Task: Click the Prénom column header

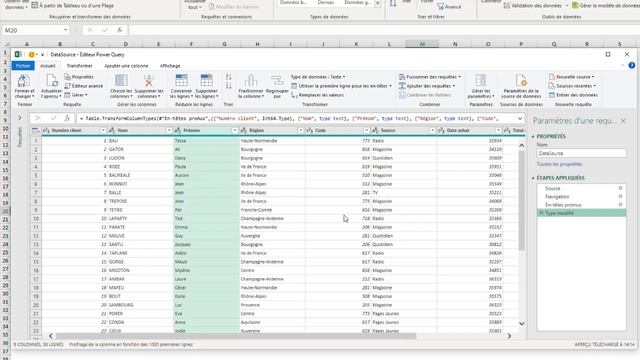Action: click(x=206, y=130)
